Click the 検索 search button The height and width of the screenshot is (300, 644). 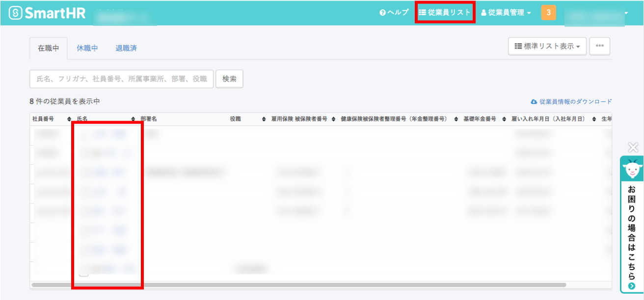coord(229,78)
